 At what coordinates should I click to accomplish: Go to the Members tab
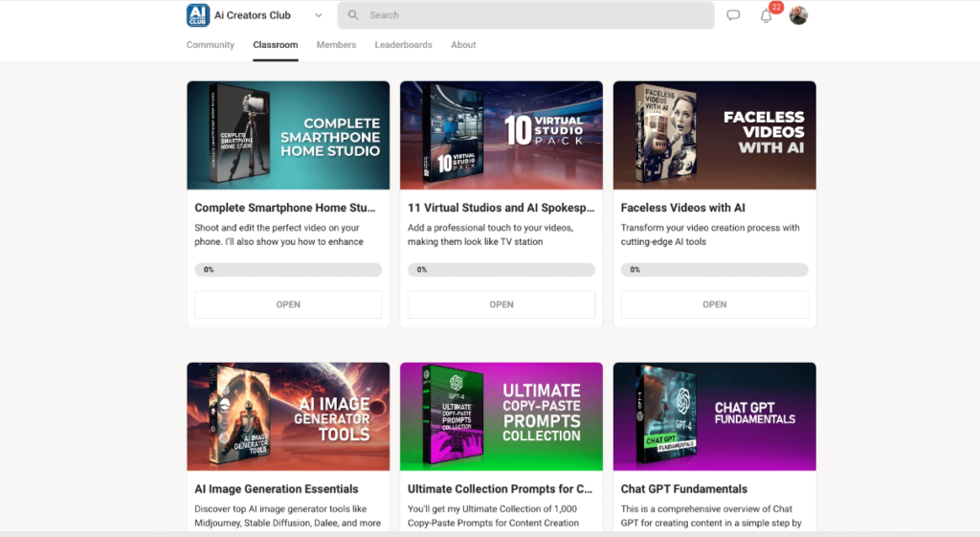point(336,45)
